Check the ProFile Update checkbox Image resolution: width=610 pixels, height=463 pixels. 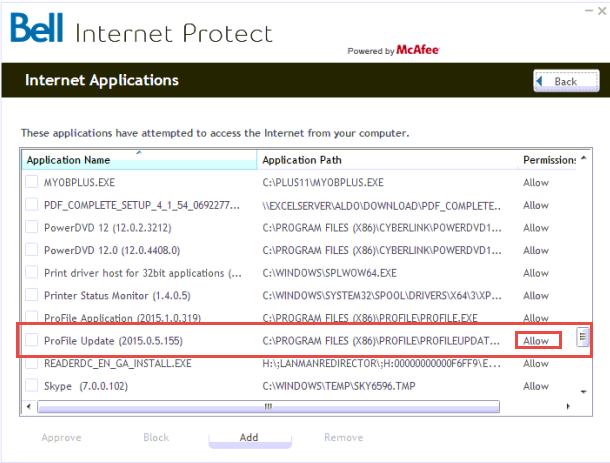click(x=32, y=340)
